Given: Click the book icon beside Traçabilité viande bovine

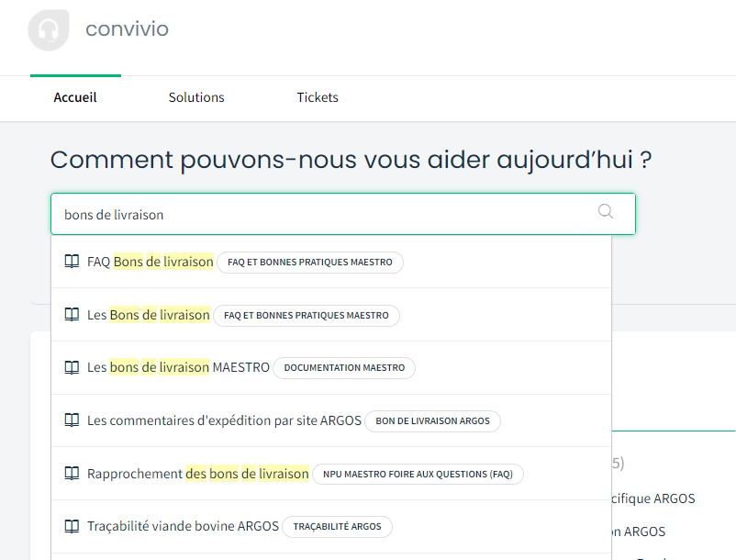Looking at the screenshot, I should point(72,526).
